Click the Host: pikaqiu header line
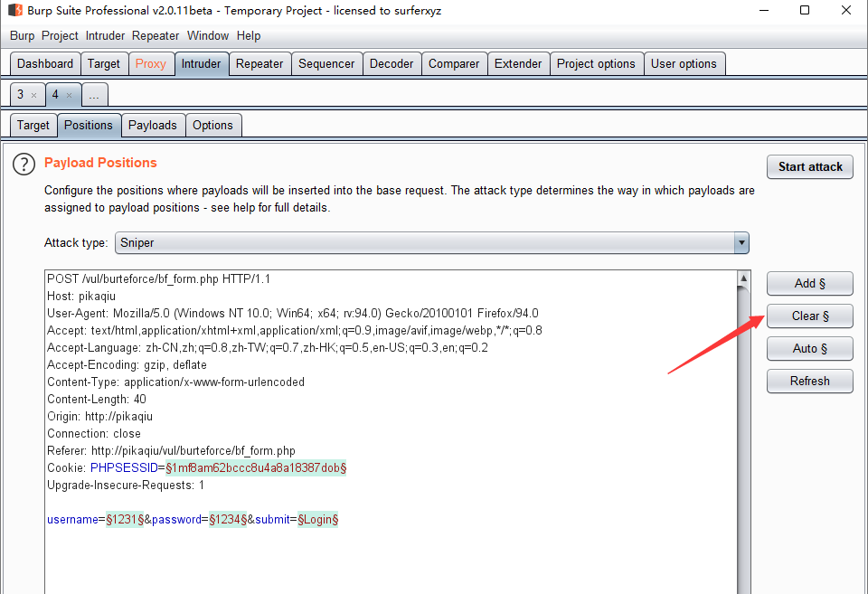 81,297
